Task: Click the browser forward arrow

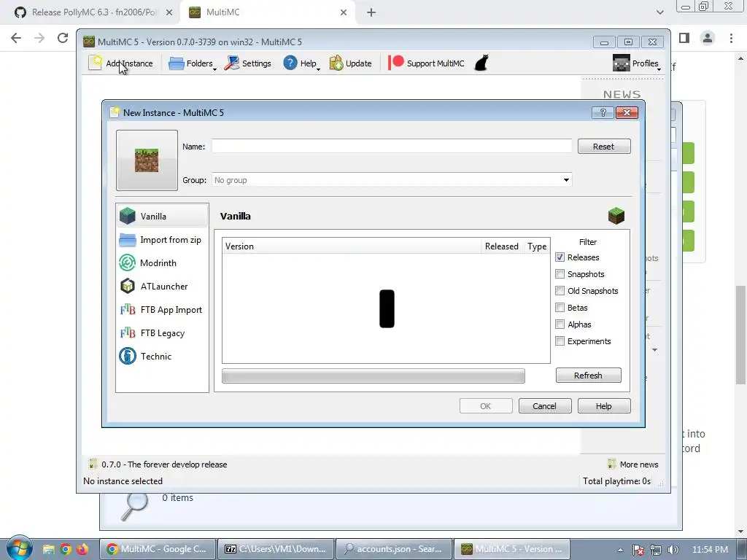Action: 39,38
